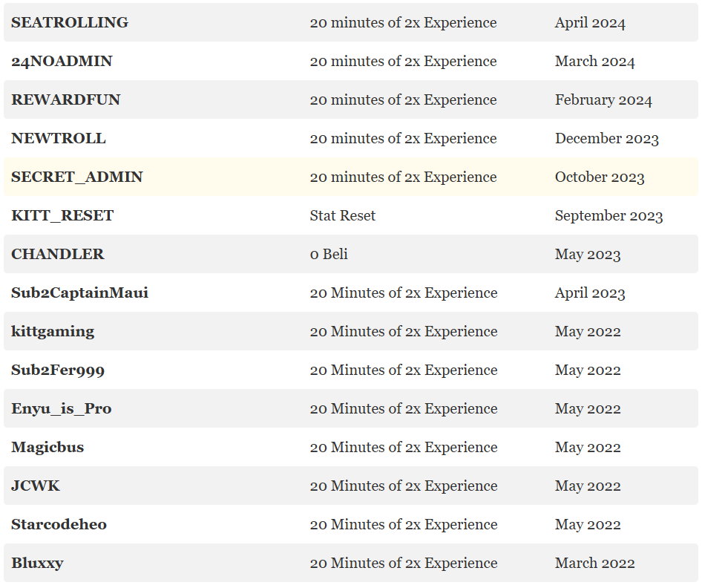Click the 0 Beli reward cell

(x=329, y=255)
